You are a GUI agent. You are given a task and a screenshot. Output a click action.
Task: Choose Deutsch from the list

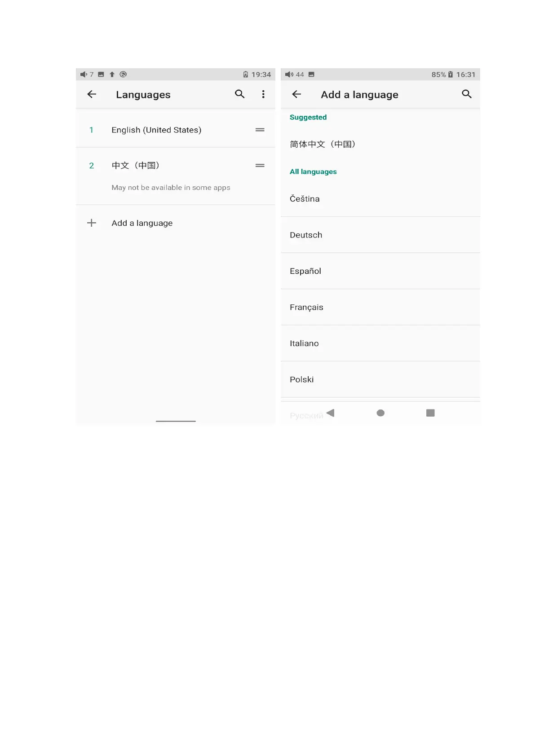(380, 235)
